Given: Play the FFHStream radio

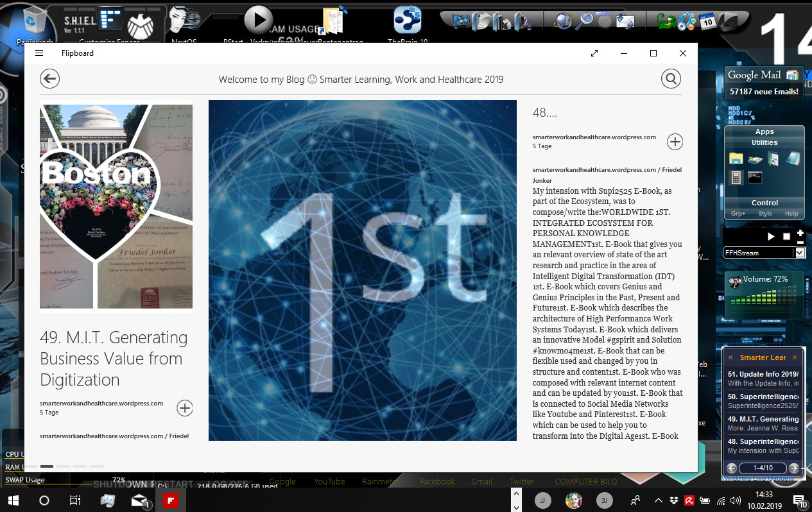Looking at the screenshot, I should click(x=771, y=237).
